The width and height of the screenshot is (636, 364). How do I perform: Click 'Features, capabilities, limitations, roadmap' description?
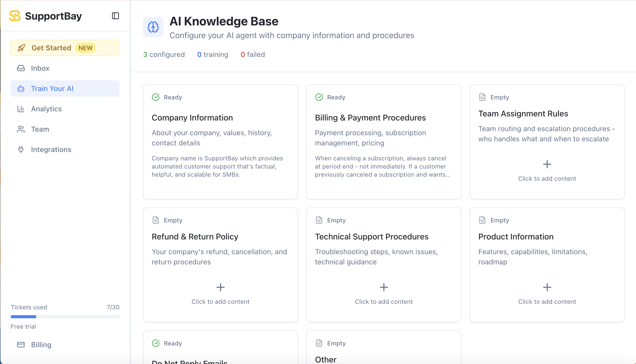click(x=533, y=257)
